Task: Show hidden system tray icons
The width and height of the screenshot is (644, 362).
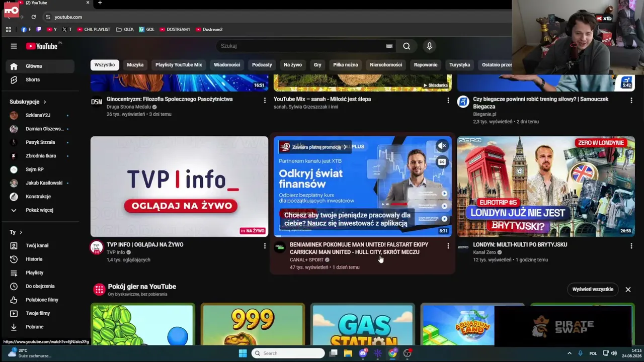Action: coord(569,353)
